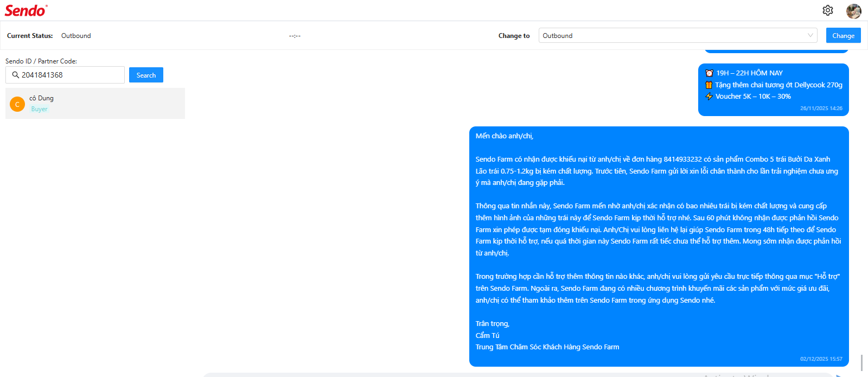Screen dimensions: 868x377
Task: Click the 26/11/2025 14:26 timestamp
Action: click(821, 108)
